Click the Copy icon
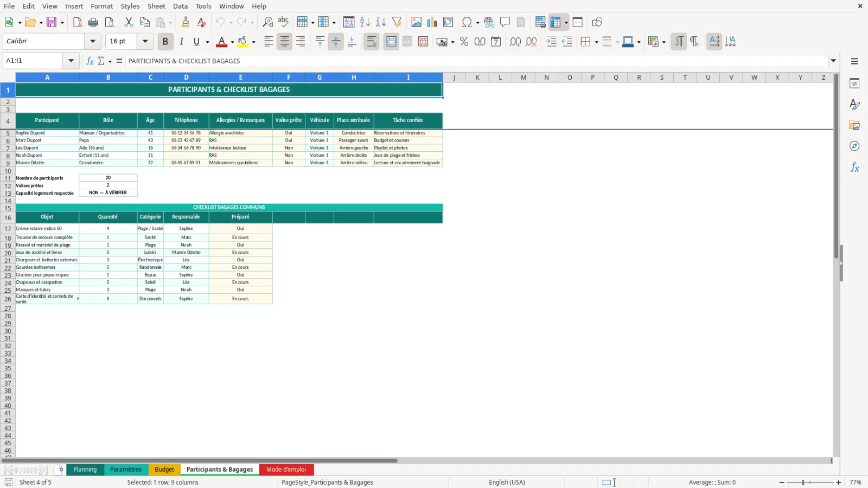Screen dimensions: 868x488 (x=144, y=22)
